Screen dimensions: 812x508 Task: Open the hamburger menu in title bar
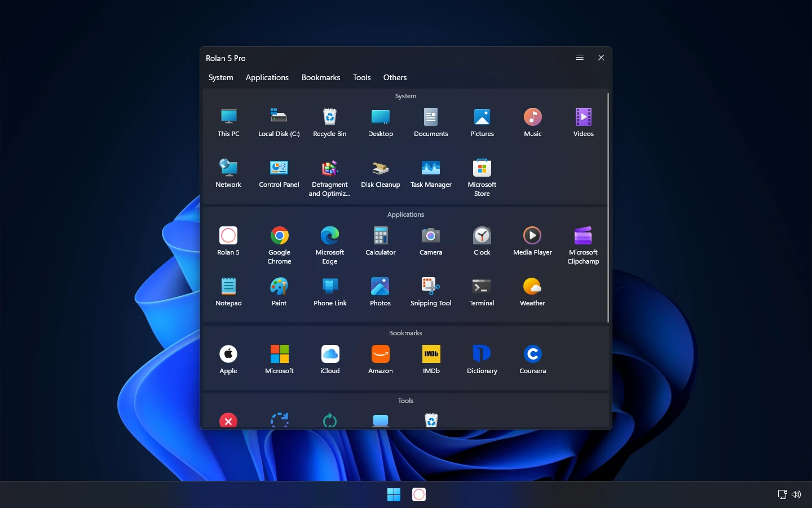coord(580,58)
